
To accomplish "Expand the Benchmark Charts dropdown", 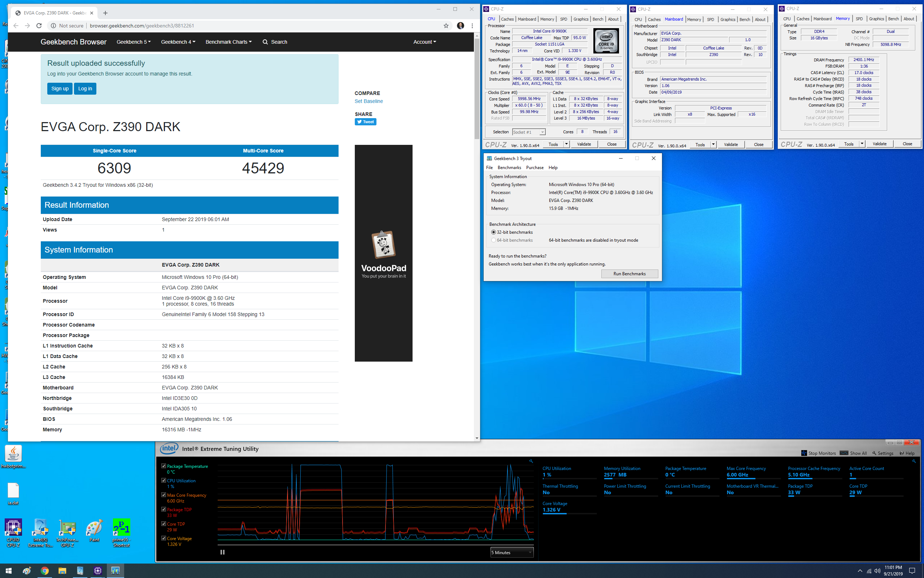I will coord(228,42).
